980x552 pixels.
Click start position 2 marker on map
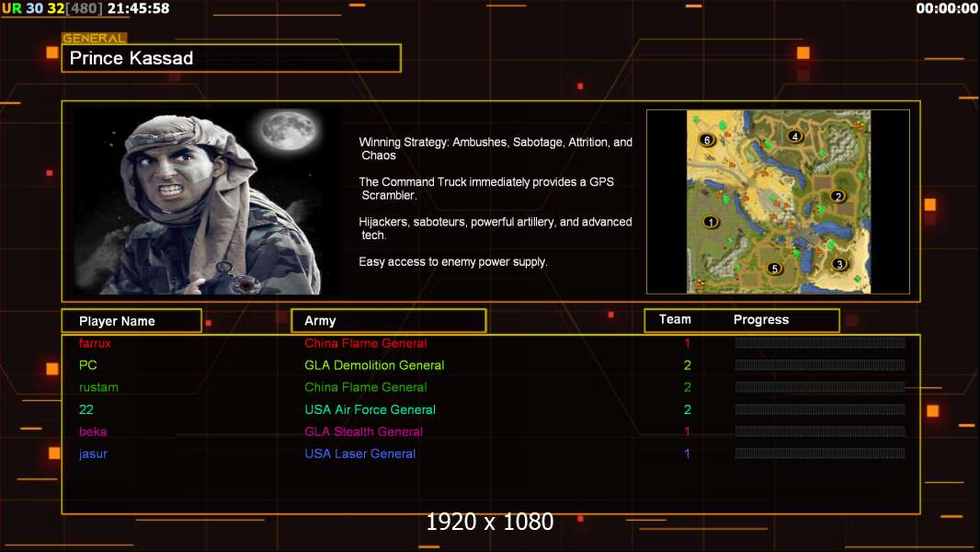pyautogui.click(x=838, y=196)
